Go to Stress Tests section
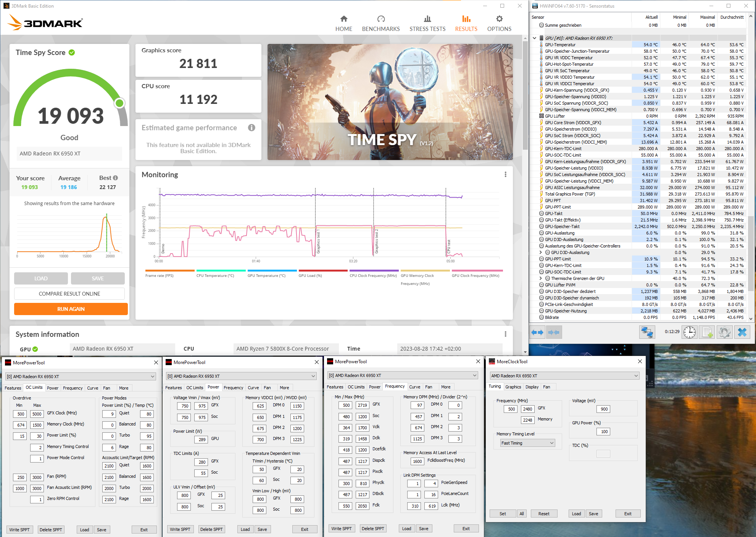The height and width of the screenshot is (537, 756). 427,24
